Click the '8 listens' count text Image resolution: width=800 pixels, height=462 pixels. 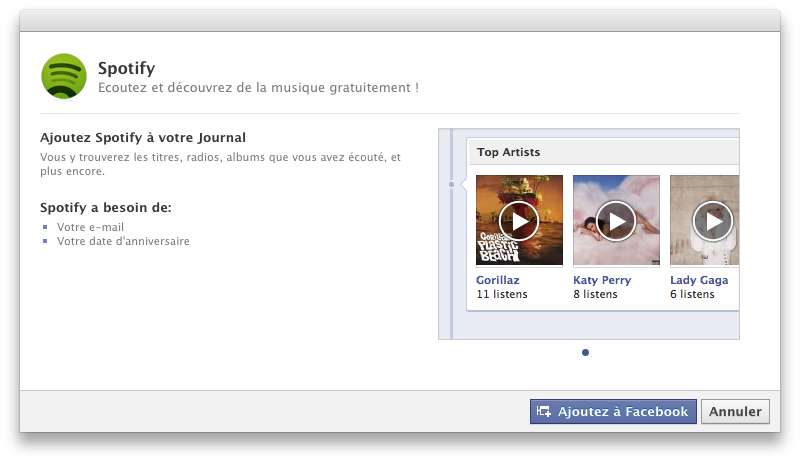(595, 294)
